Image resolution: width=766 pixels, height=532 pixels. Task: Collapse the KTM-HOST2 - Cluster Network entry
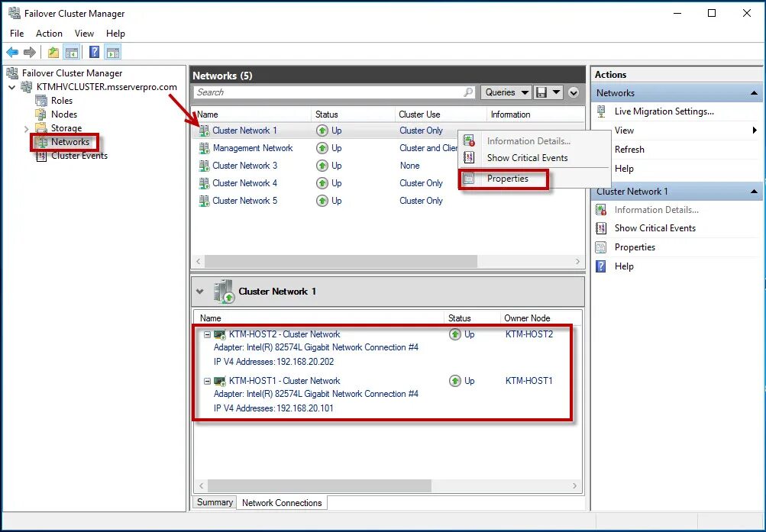pyautogui.click(x=207, y=334)
